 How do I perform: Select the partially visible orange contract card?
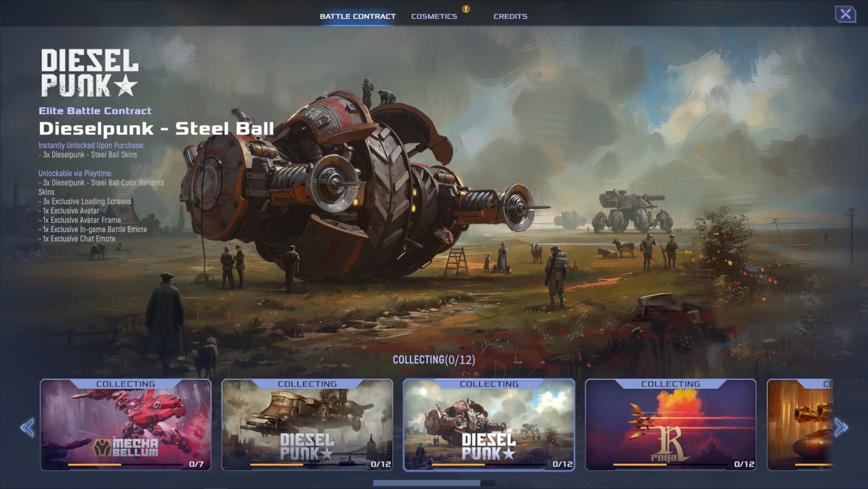coord(800,424)
